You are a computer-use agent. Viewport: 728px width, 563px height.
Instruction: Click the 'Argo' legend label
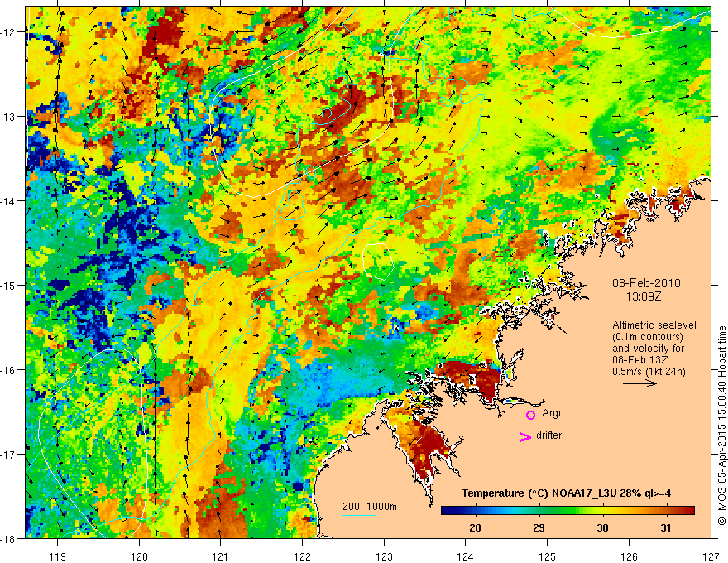553,413
